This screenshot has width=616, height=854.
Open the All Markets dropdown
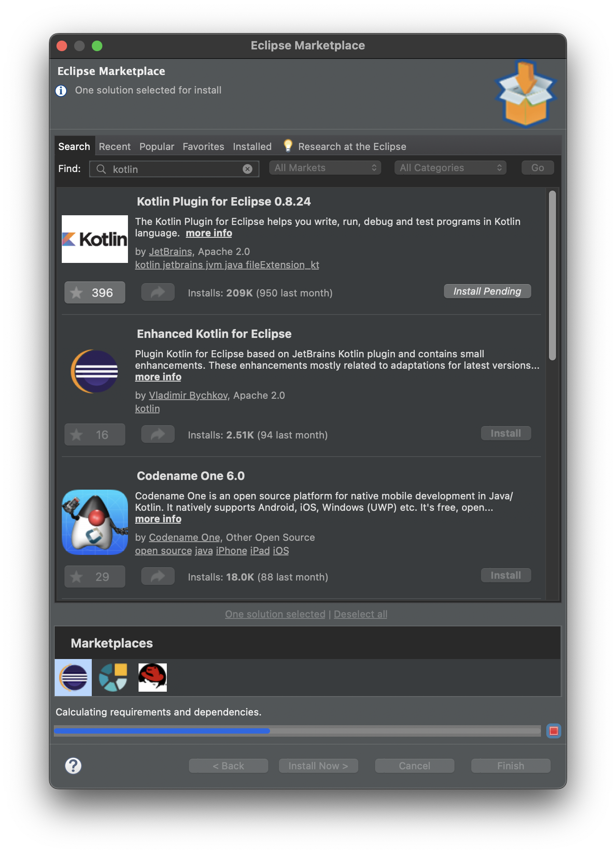[x=325, y=168]
